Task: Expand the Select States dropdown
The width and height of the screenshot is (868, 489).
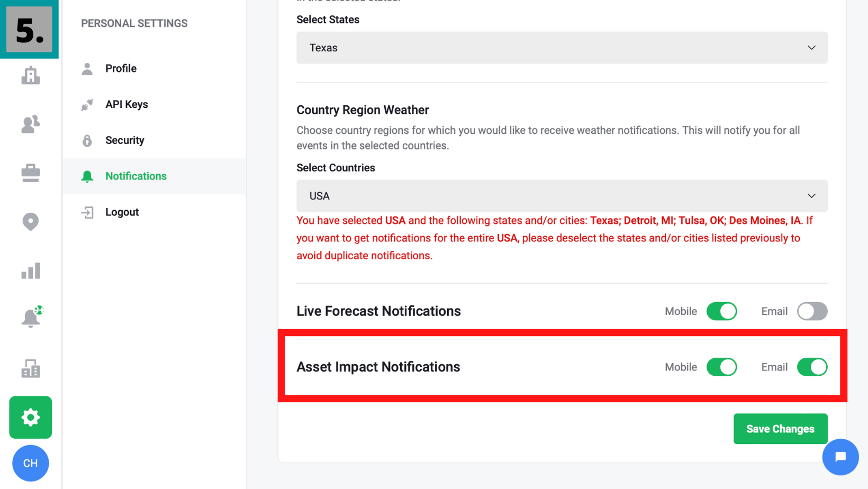Action: [x=562, y=48]
